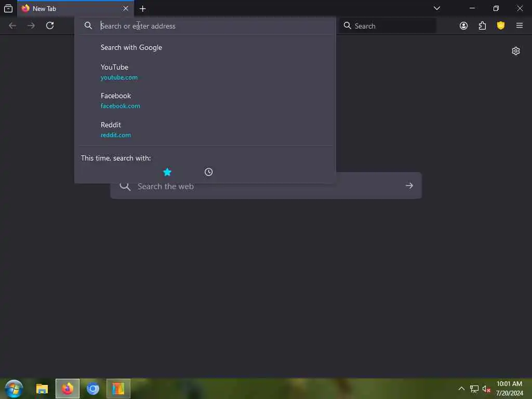The width and height of the screenshot is (532, 399).
Task: Select the Facebook suggestion
Action: pyautogui.click(x=205, y=101)
